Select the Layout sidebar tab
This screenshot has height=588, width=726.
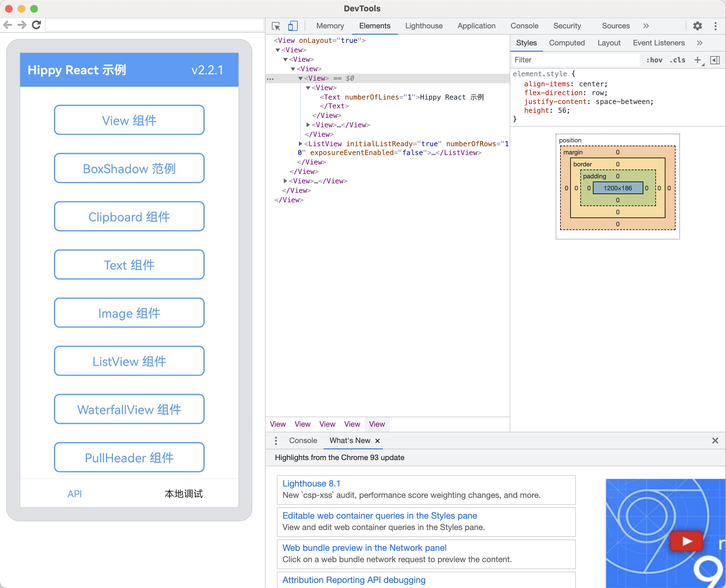[609, 43]
